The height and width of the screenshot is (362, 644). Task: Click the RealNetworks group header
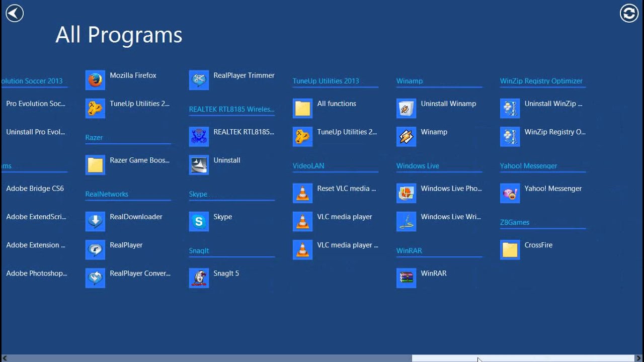point(107,194)
